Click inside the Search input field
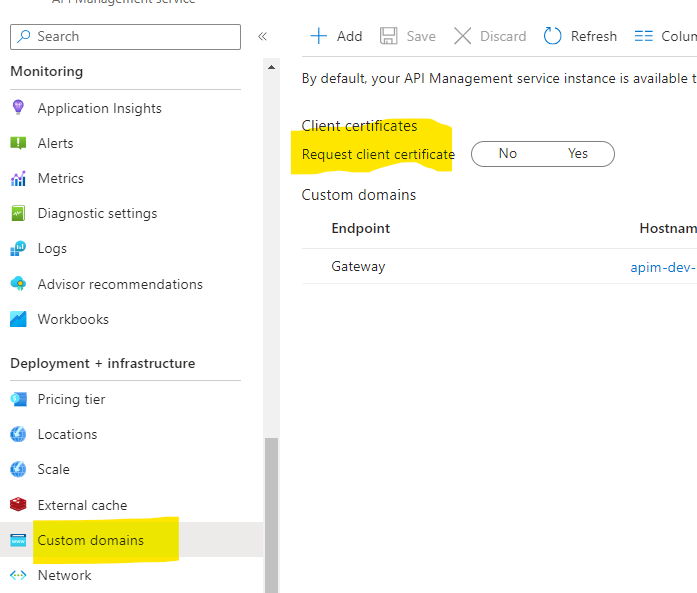Viewport: 697px width, 593px height. (125, 37)
